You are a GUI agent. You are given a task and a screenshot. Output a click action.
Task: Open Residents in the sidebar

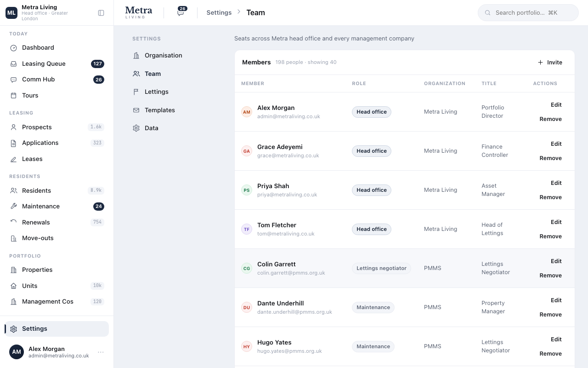pyautogui.click(x=57, y=191)
